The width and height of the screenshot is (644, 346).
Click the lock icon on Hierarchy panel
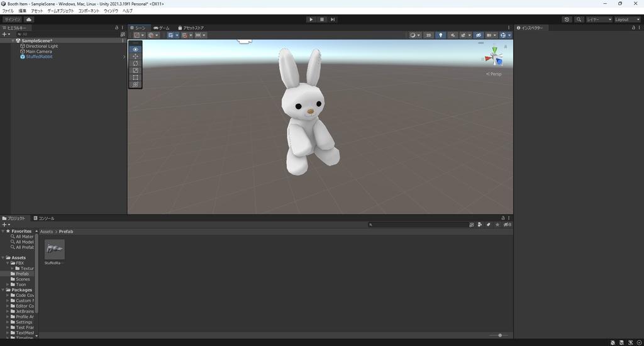[x=116, y=28]
